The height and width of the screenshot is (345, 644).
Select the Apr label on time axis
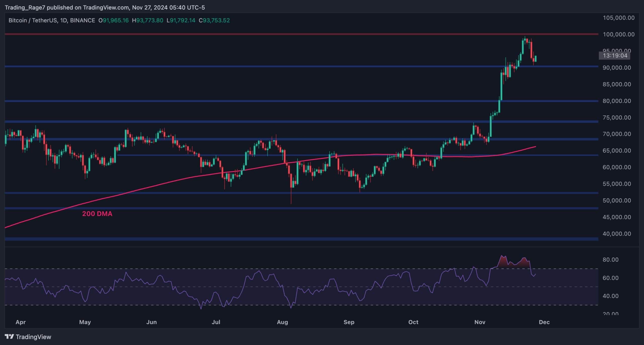click(x=21, y=322)
